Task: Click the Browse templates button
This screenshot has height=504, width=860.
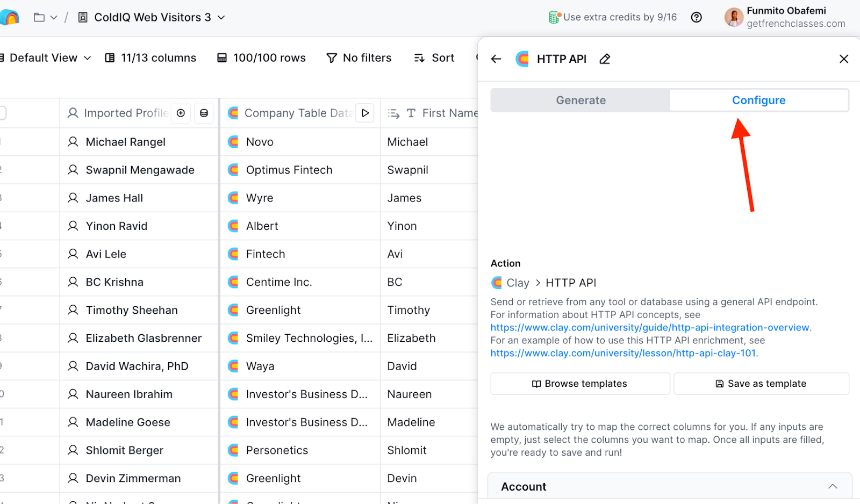Action: pos(580,384)
